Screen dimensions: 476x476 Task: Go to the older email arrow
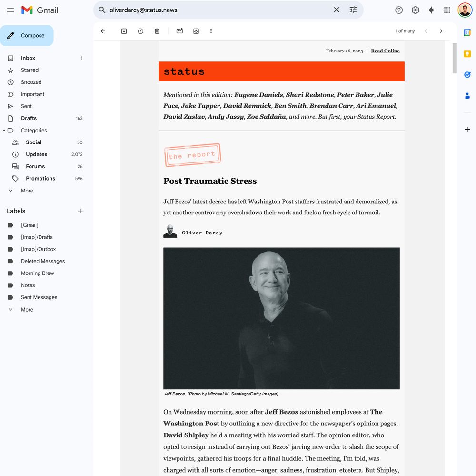(x=441, y=31)
